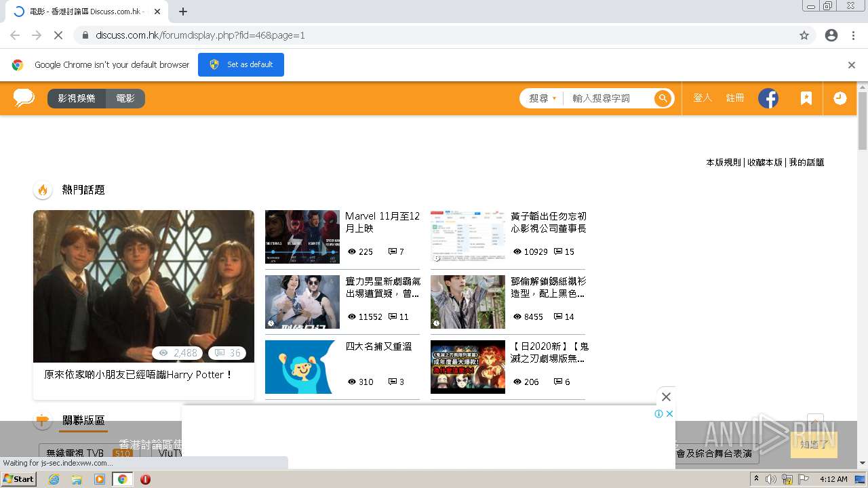Click the 註冊 register link
Viewport: 868px width, 488px height.
click(735, 98)
